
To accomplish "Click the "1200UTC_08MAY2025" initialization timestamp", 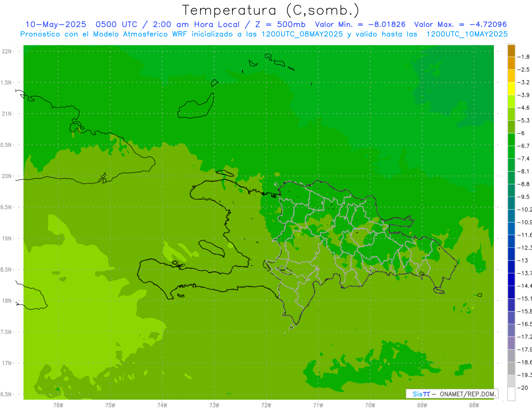I will [x=302, y=34].
